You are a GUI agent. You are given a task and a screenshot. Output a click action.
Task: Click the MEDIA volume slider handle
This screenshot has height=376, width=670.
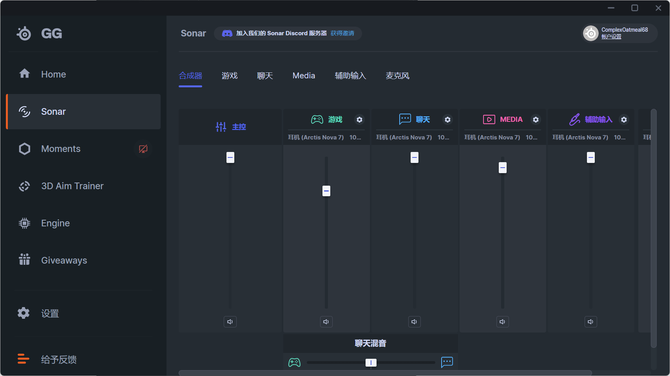tap(502, 167)
